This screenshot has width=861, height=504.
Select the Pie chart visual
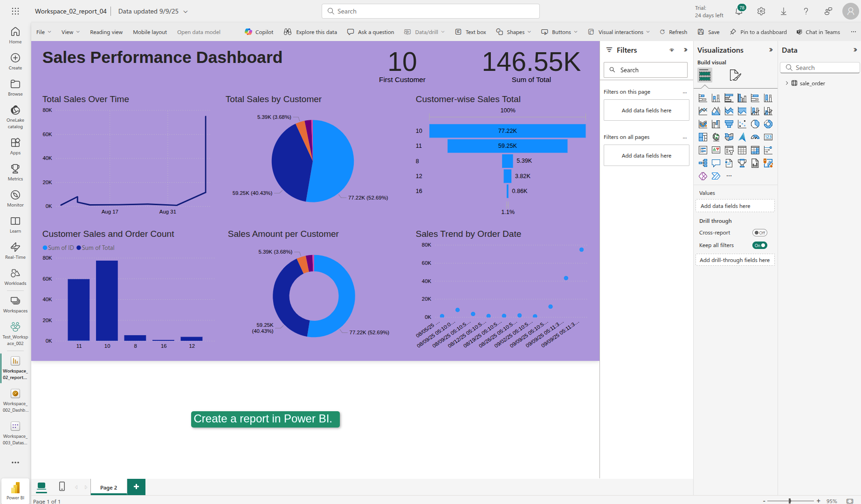pyautogui.click(x=755, y=124)
